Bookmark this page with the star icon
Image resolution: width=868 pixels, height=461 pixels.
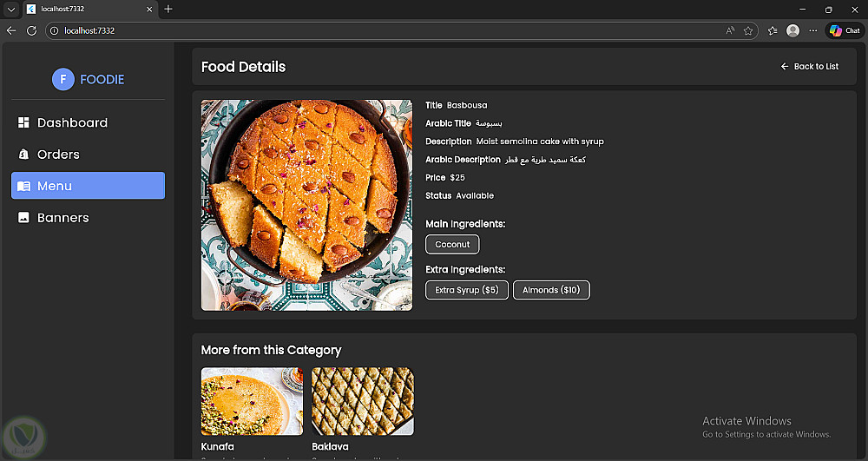pyautogui.click(x=748, y=30)
